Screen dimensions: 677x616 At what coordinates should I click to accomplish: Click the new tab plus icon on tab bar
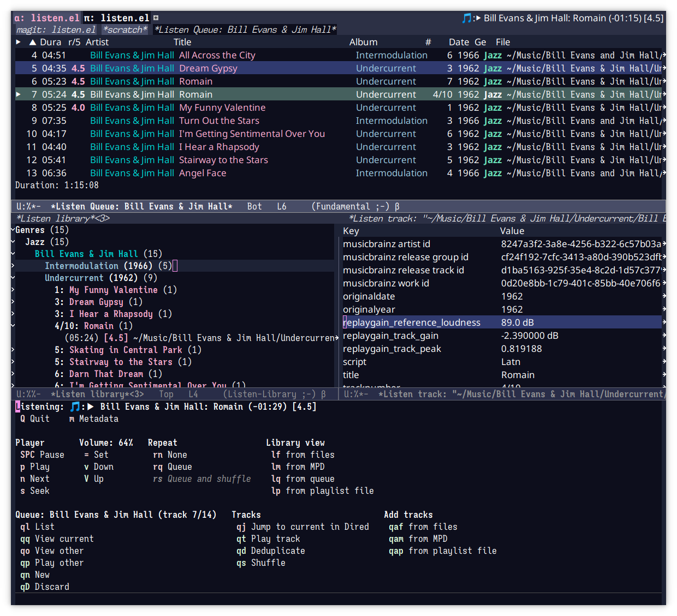(155, 17)
